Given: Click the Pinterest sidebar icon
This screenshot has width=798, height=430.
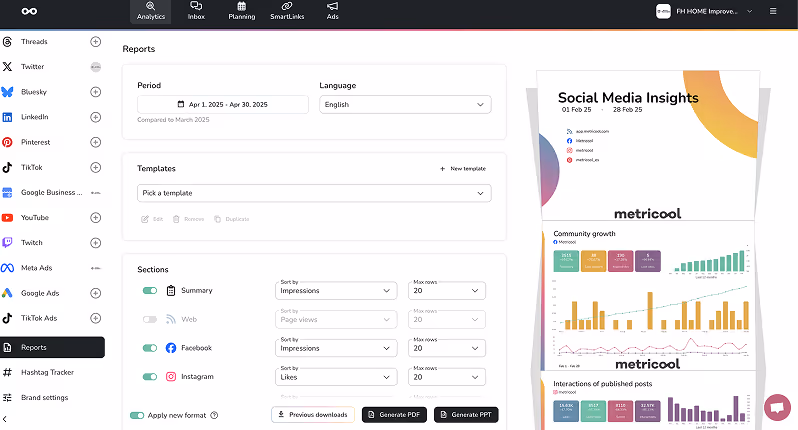Looking at the screenshot, I should click(x=7, y=142).
